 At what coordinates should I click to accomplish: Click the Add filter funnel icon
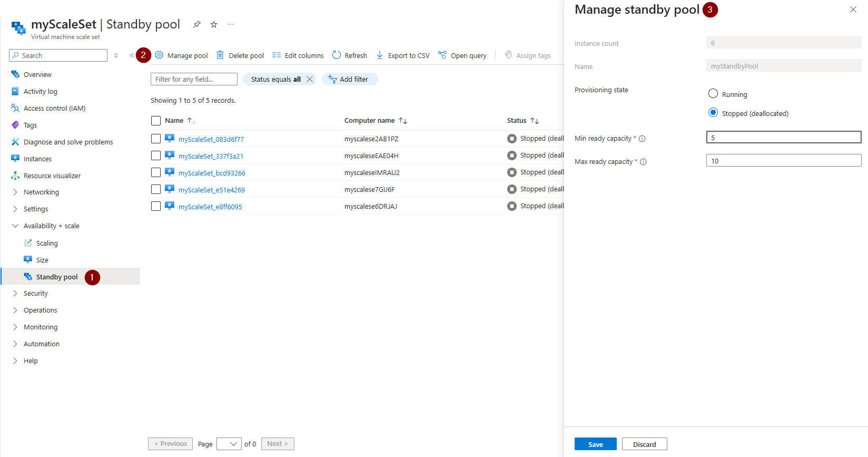pos(332,79)
